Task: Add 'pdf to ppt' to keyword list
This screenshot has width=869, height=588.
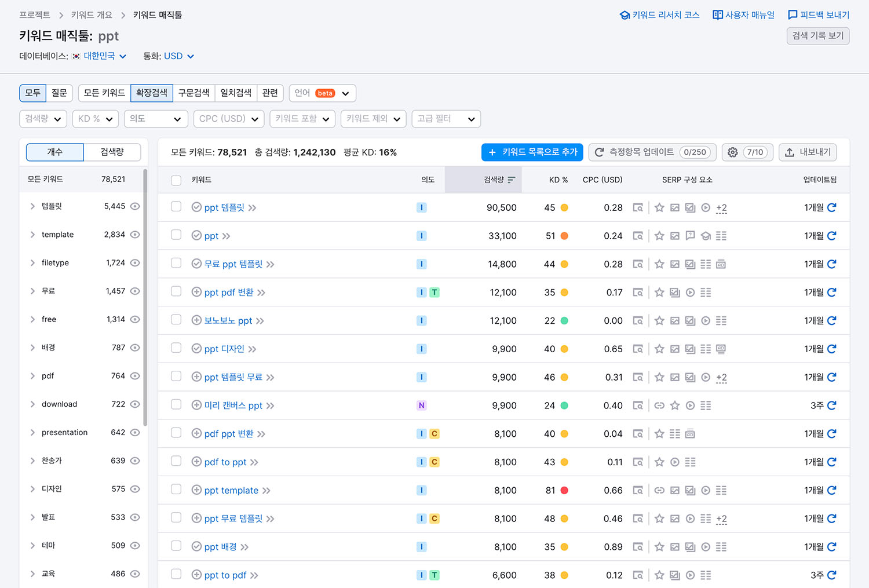Action: click(196, 462)
